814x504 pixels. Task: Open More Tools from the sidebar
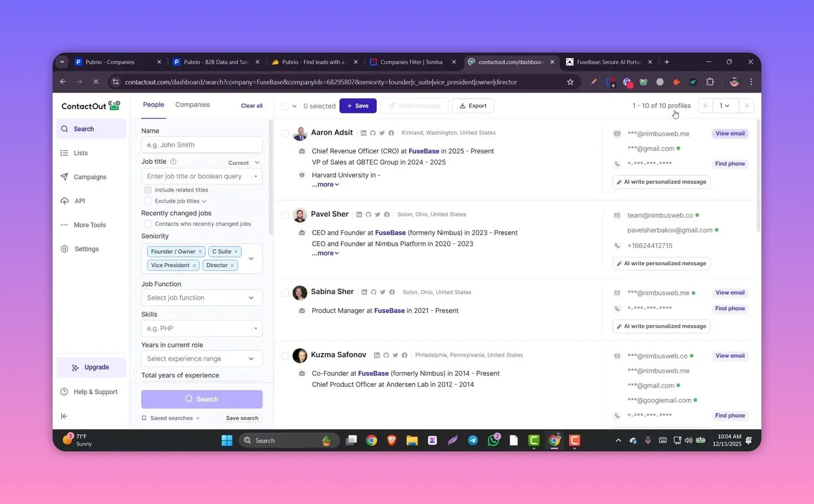tap(89, 225)
